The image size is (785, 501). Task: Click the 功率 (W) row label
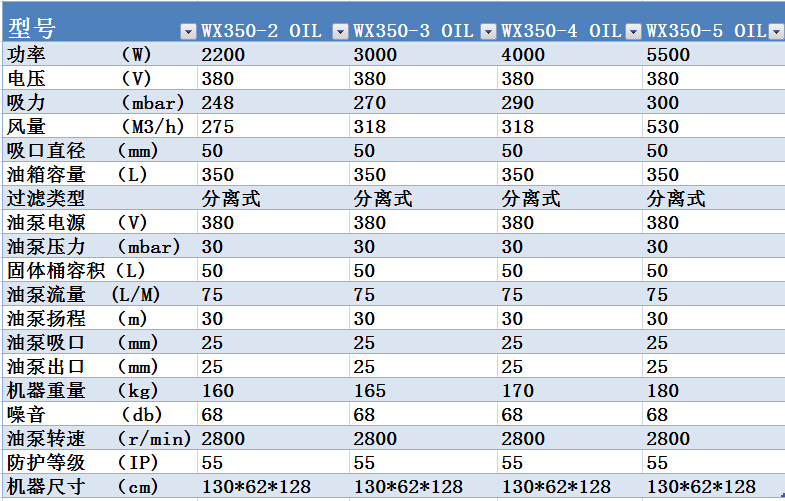[x=80, y=54]
